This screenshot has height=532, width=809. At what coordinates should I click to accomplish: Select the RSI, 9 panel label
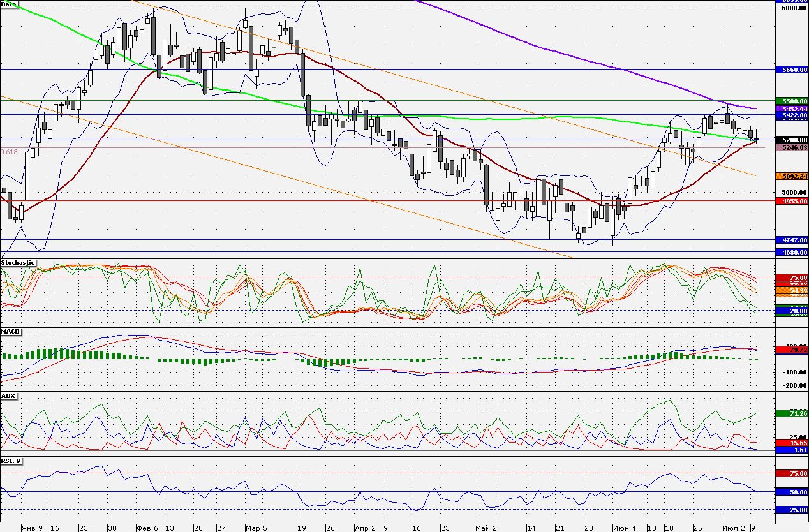12,461
